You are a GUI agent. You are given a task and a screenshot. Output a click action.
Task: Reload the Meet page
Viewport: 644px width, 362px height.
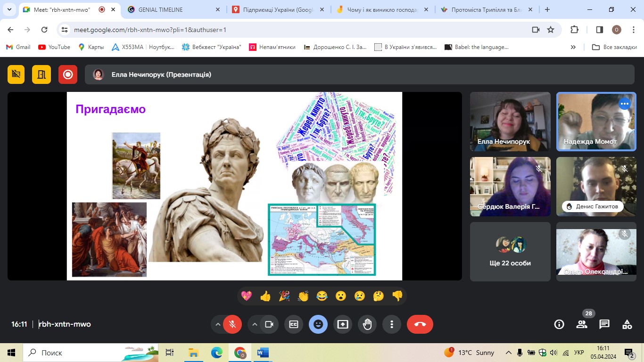point(44,30)
